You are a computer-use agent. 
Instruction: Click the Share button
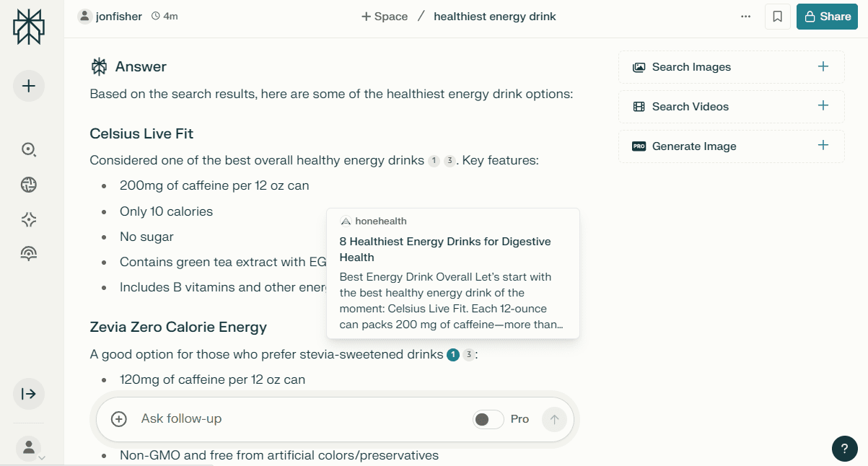(827, 17)
